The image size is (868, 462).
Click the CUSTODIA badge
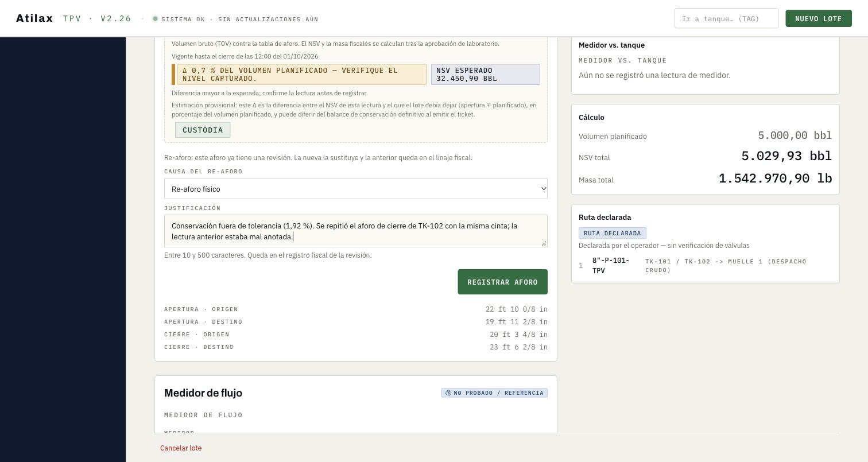(203, 130)
